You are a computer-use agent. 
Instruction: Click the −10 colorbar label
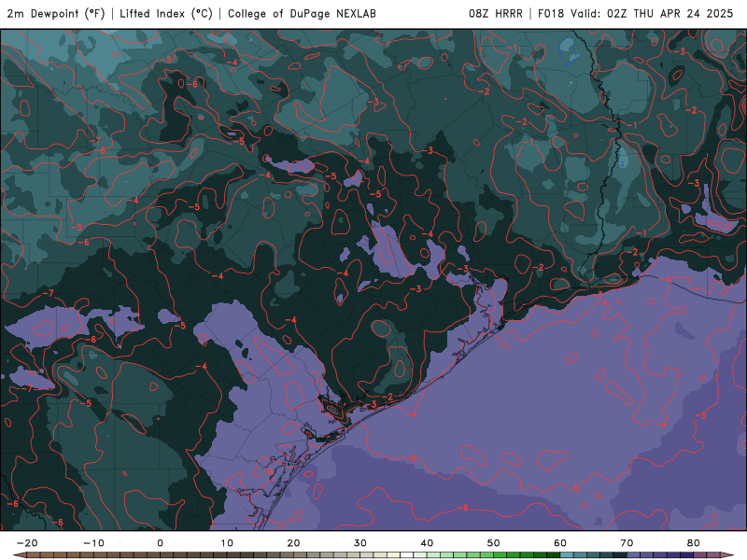tap(93, 543)
